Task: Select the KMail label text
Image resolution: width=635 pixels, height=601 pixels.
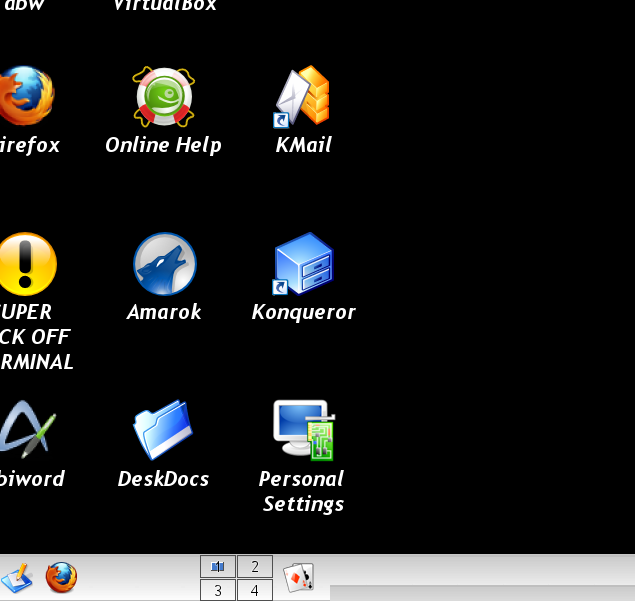Action: [303, 145]
